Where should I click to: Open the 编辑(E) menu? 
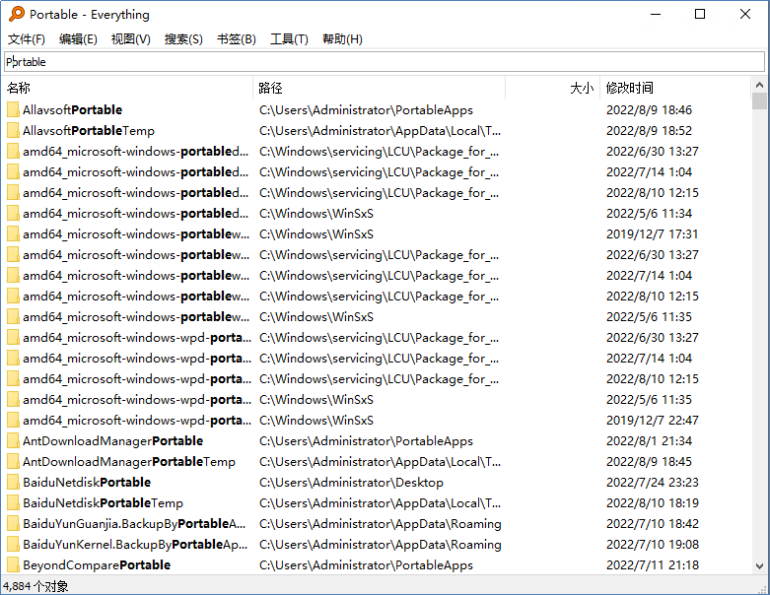click(x=78, y=39)
